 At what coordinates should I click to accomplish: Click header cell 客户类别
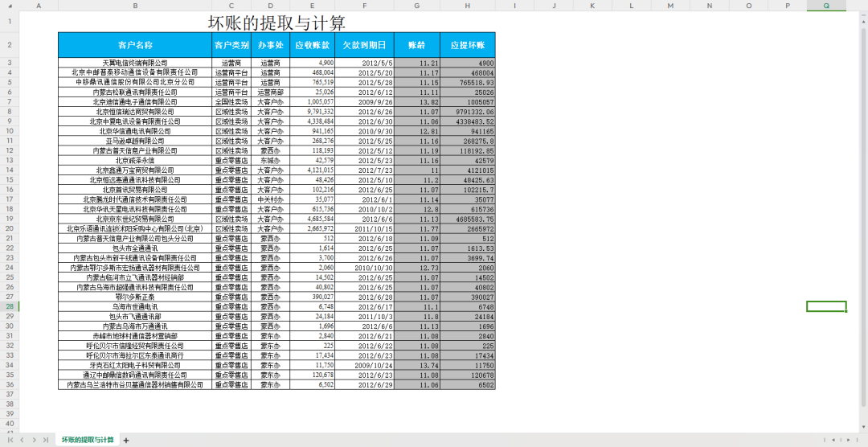coord(231,45)
